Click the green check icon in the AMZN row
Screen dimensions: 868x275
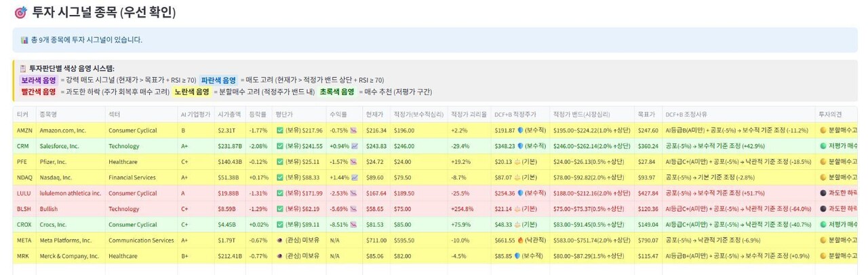279,130
